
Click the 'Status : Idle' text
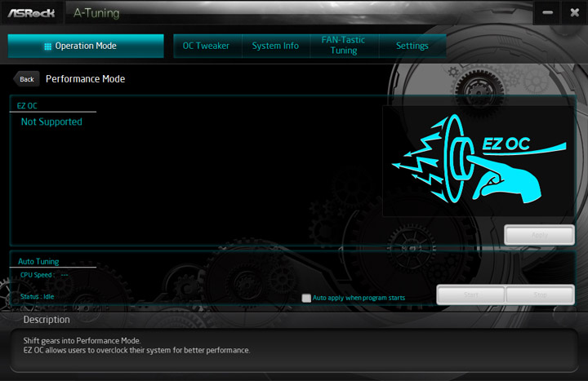click(x=37, y=297)
